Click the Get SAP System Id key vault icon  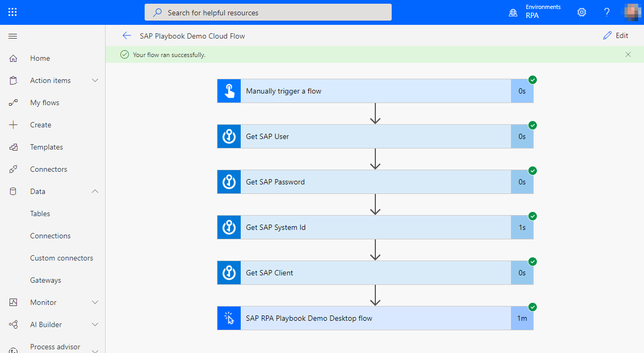(x=229, y=227)
